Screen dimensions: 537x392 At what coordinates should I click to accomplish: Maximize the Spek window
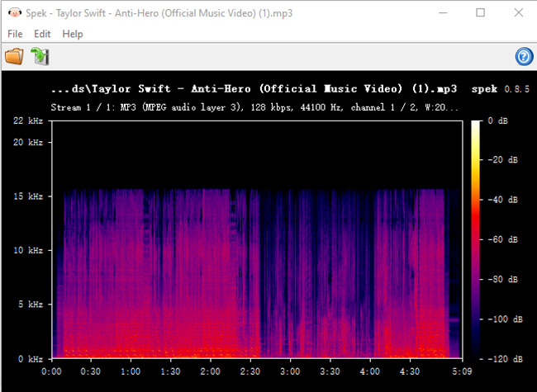tap(481, 13)
